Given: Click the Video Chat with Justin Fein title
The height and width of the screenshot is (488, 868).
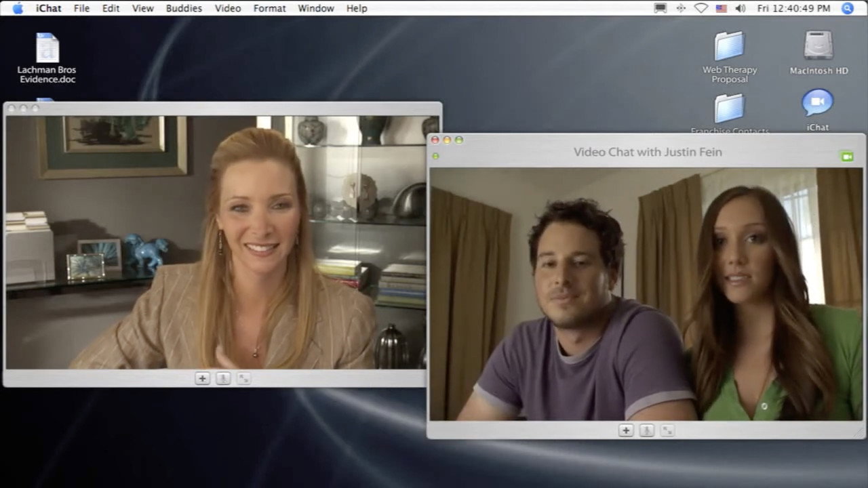Looking at the screenshot, I should (648, 152).
